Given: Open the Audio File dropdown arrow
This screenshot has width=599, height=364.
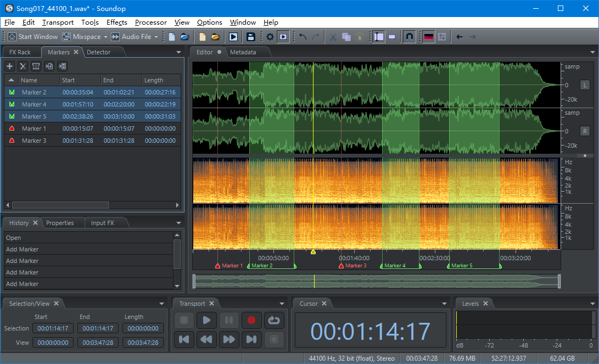Looking at the screenshot, I should [x=156, y=37].
